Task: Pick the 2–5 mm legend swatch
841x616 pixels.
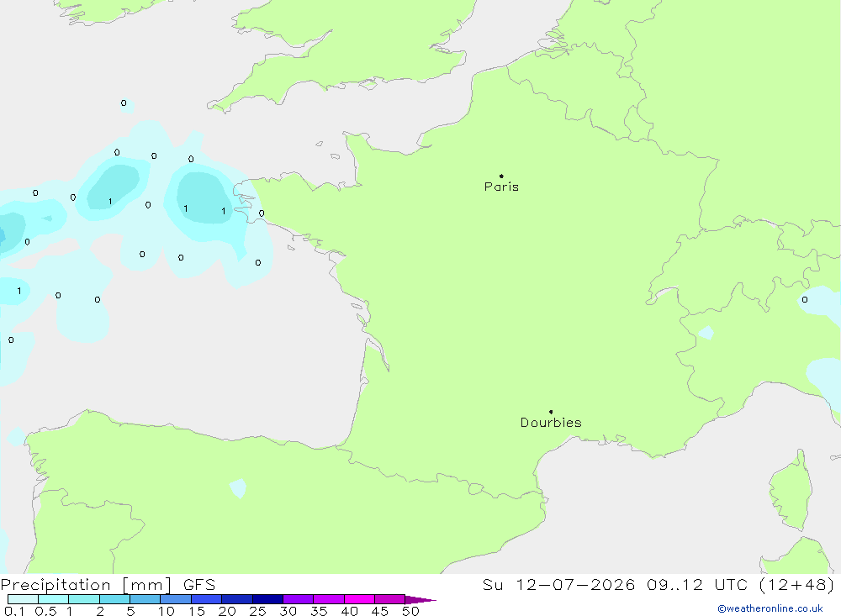Action: 114,599
